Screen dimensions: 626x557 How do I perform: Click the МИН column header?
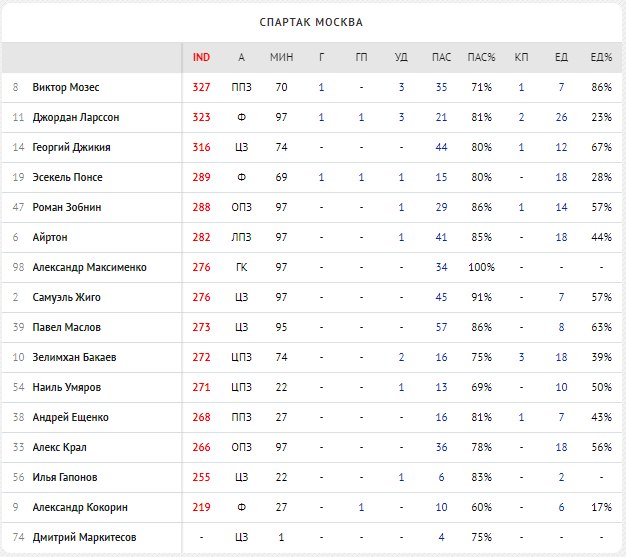point(281,57)
